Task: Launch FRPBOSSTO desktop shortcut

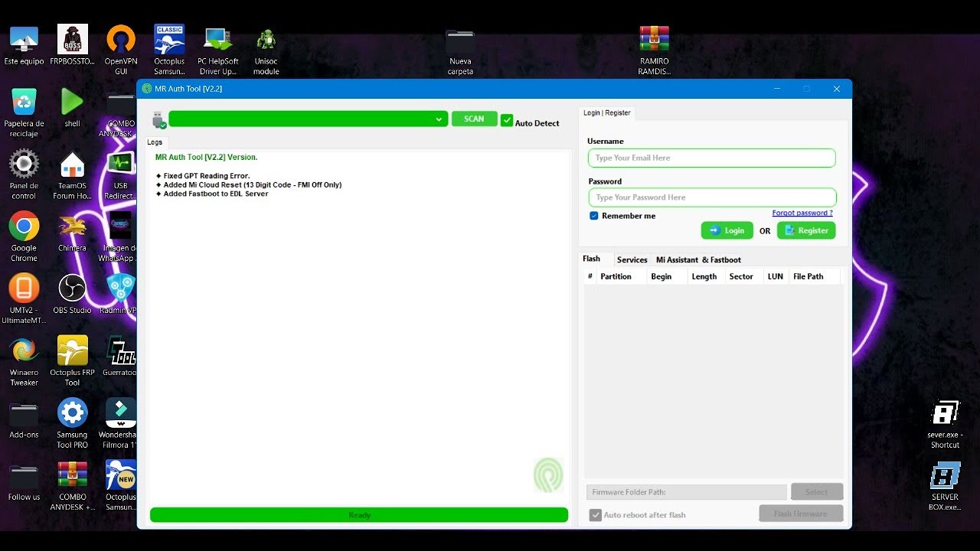Action: click(x=73, y=46)
